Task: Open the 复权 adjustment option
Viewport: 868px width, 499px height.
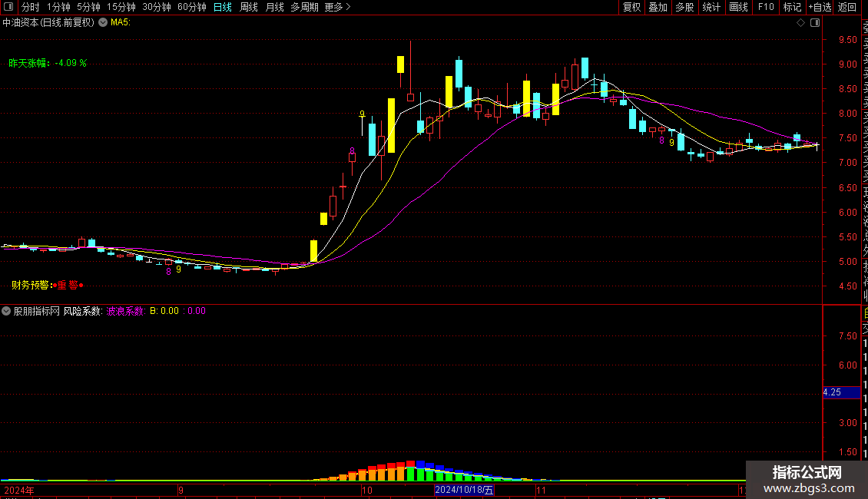Action: [631, 7]
